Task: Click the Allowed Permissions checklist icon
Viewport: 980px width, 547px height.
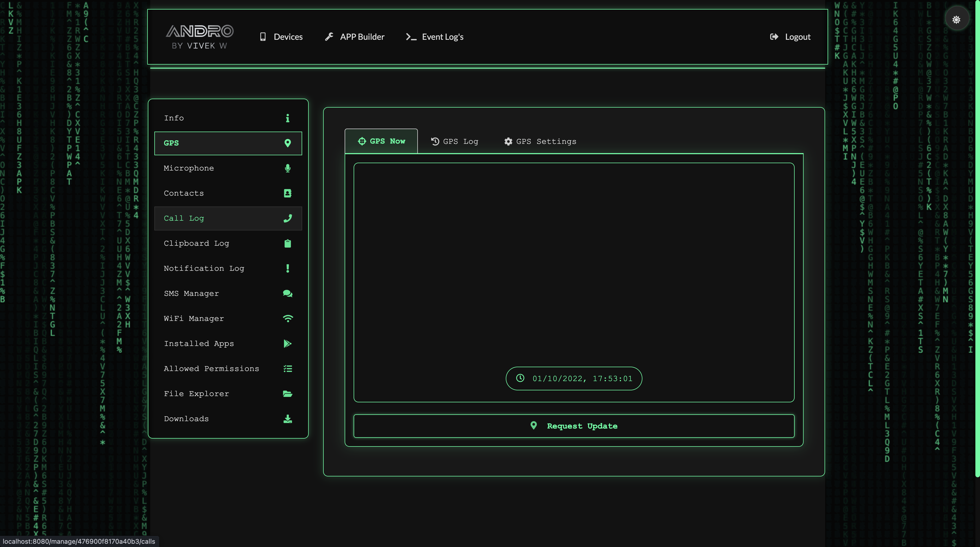Action: point(288,369)
